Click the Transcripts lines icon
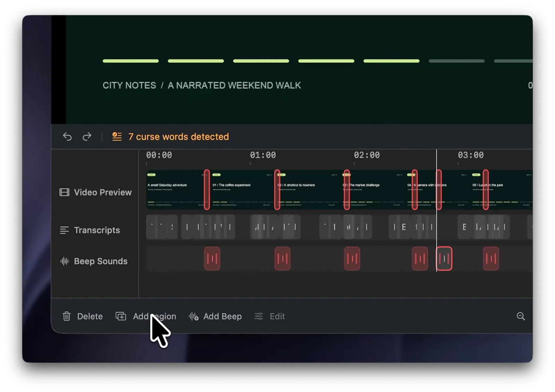This screenshot has width=555, height=392. point(64,230)
